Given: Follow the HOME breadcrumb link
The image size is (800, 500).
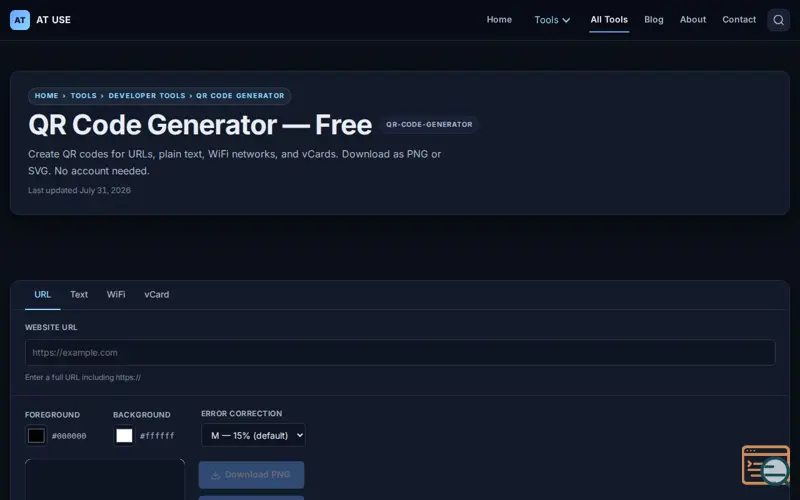Looking at the screenshot, I should (46, 95).
